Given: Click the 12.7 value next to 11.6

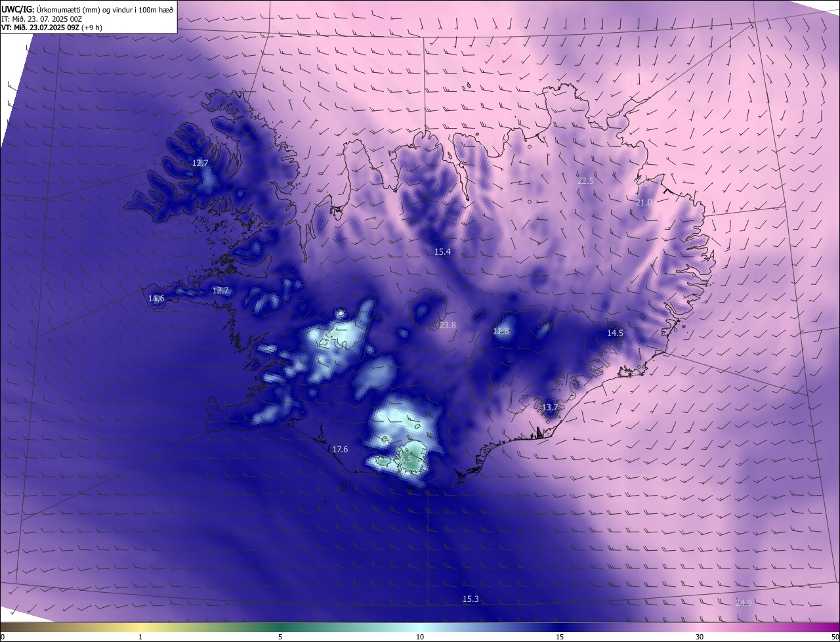Looking at the screenshot, I should 220,290.
